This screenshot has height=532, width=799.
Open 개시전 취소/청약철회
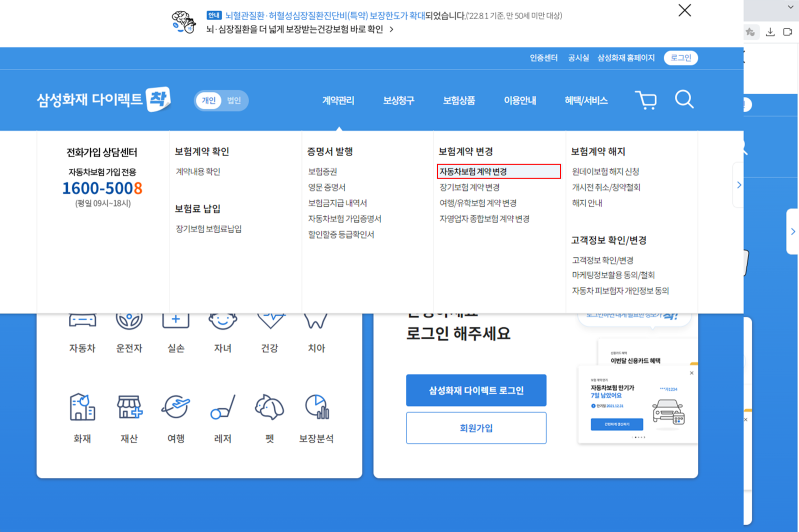pyautogui.click(x=606, y=188)
